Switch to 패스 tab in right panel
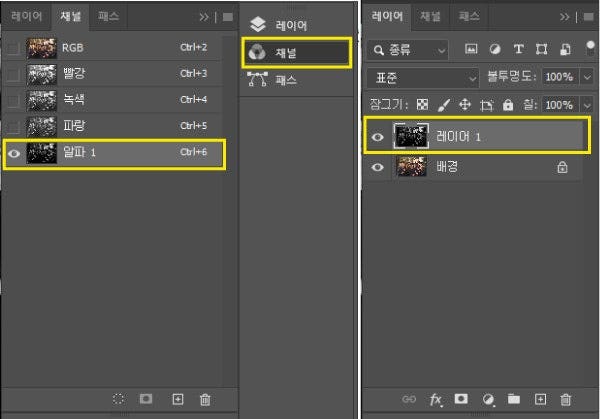 pyautogui.click(x=469, y=16)
